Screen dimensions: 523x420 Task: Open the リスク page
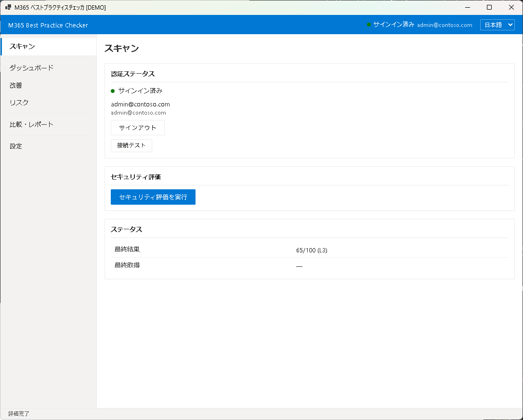tap(19, 103)
